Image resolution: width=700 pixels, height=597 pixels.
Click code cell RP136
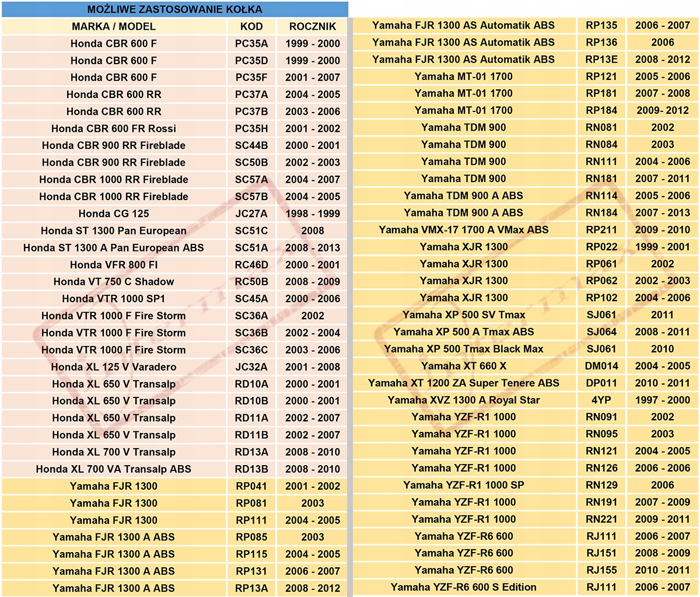coord(601,42)
